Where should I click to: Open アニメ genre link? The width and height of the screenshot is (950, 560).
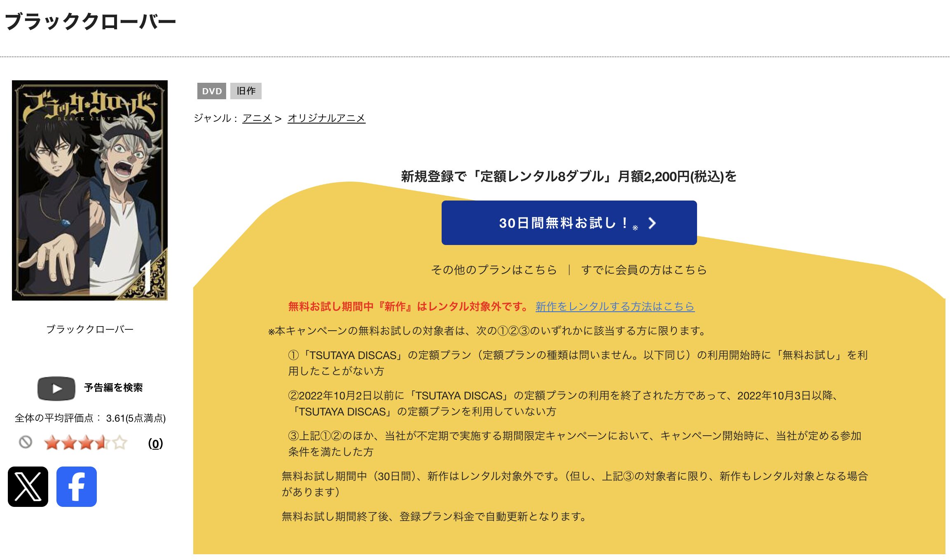(257, 118)
